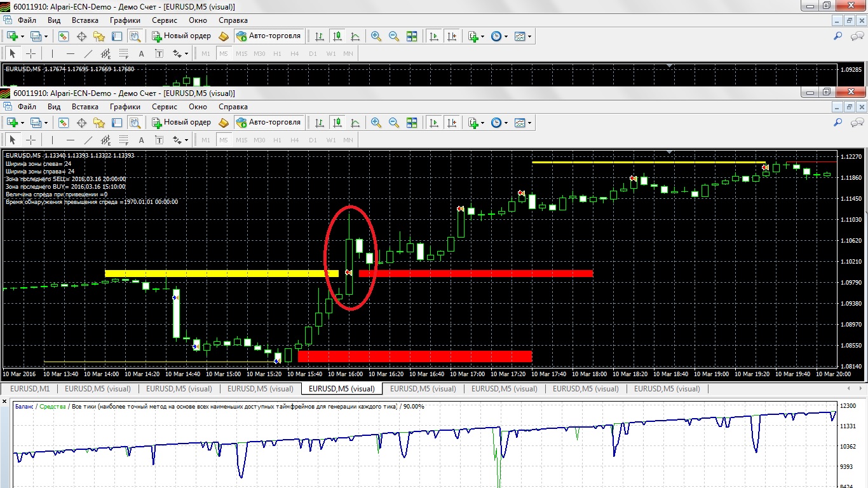Switch to candlestick chart in the front window
Image resolution: width=868 pixels, height=488 pixels.
coord(337,123)
